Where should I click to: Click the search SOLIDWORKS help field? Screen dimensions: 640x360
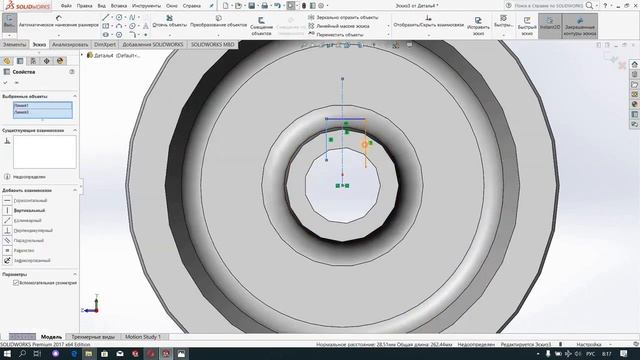[548, 6]
